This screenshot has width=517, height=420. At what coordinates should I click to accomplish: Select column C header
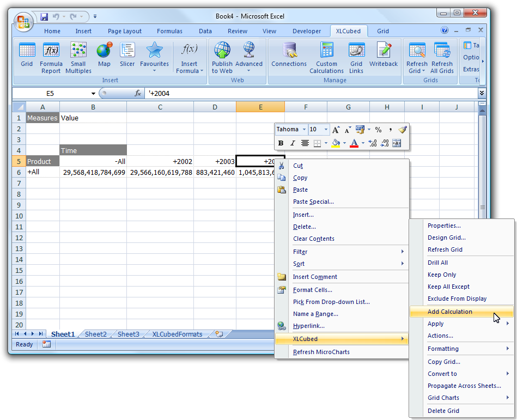click(160, 107)
